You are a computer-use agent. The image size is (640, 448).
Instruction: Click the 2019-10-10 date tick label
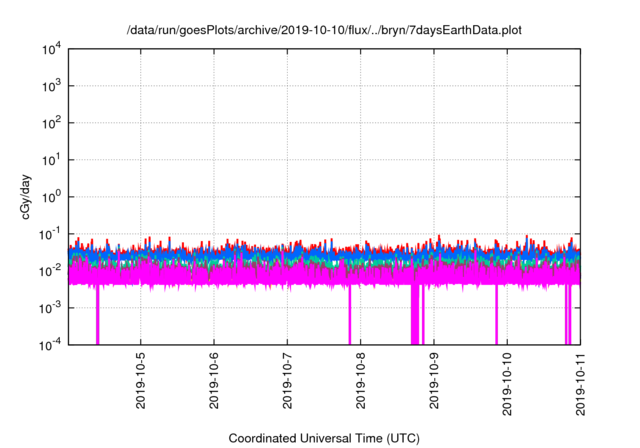point(507,384)
